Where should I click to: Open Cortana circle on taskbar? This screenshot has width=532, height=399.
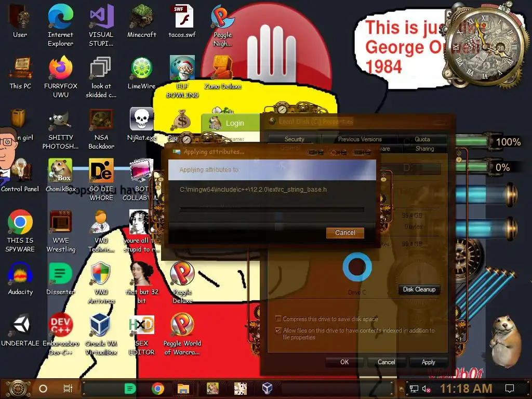coord(43,389)
